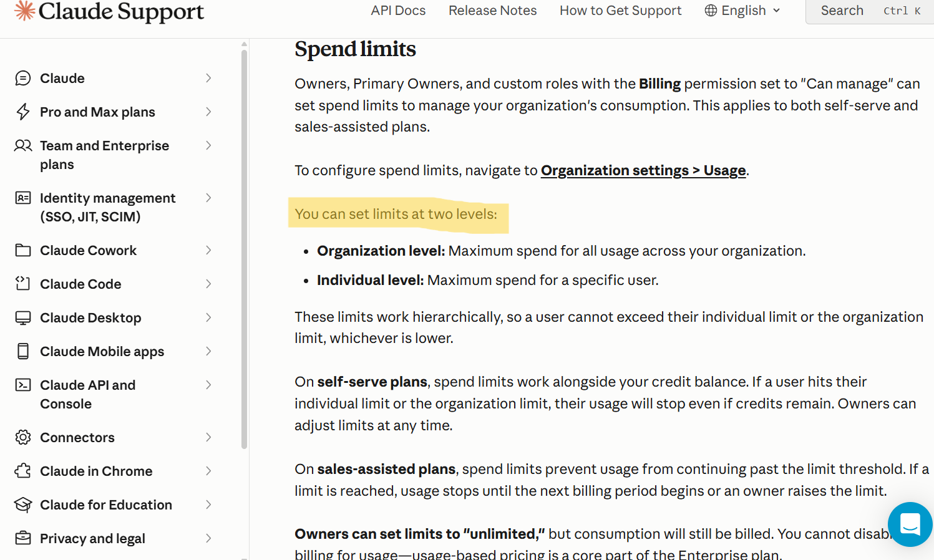Click the Claude Code brackets icon
934x560 pixels.
click(23, 284)
